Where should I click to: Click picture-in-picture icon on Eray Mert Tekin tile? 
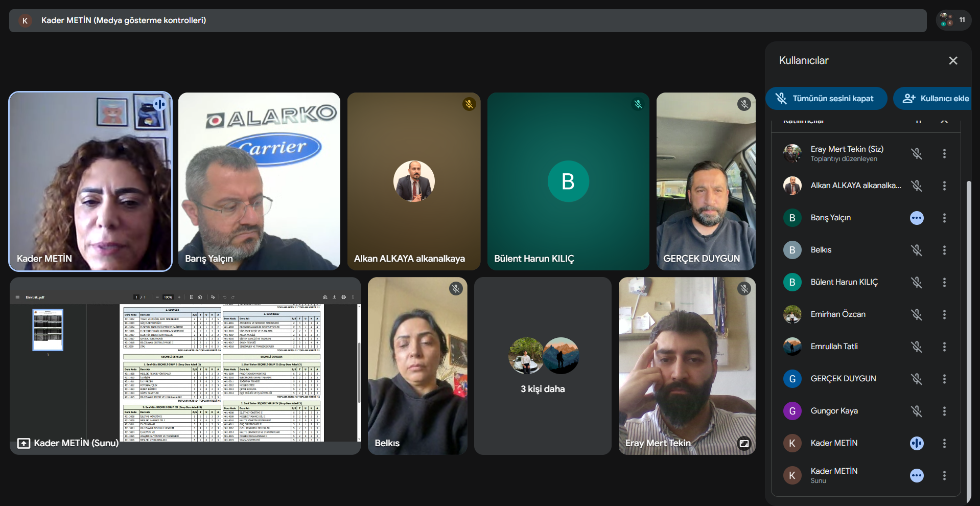744,443
